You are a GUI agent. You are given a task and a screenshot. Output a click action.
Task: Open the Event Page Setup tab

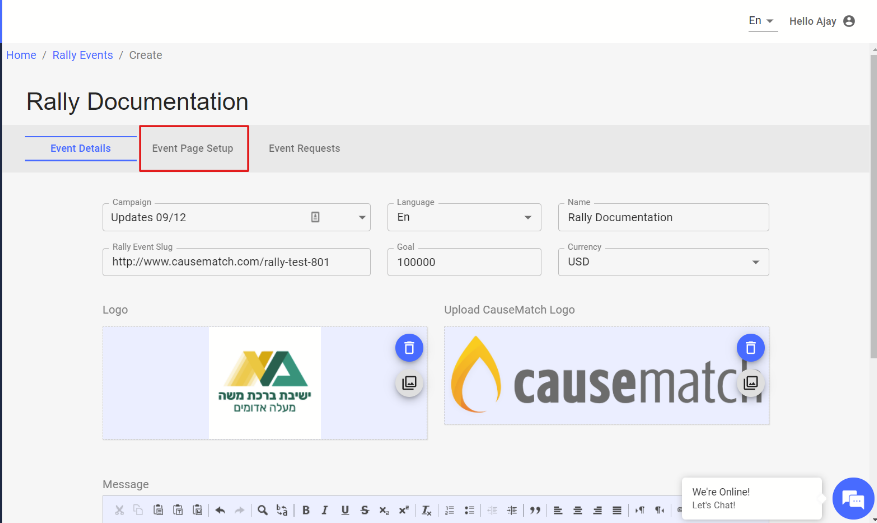coord(193,148)
